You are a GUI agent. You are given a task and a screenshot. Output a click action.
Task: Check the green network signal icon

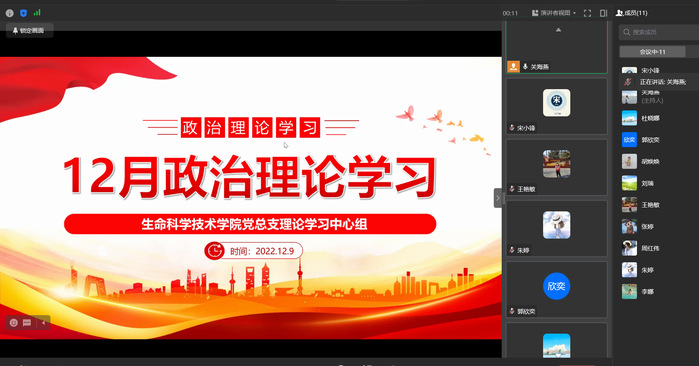(37, 12)
